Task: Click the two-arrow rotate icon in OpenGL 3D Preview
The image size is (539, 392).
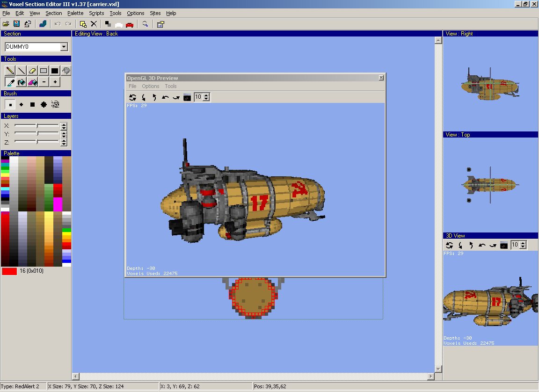Action: tap(133, 97)
